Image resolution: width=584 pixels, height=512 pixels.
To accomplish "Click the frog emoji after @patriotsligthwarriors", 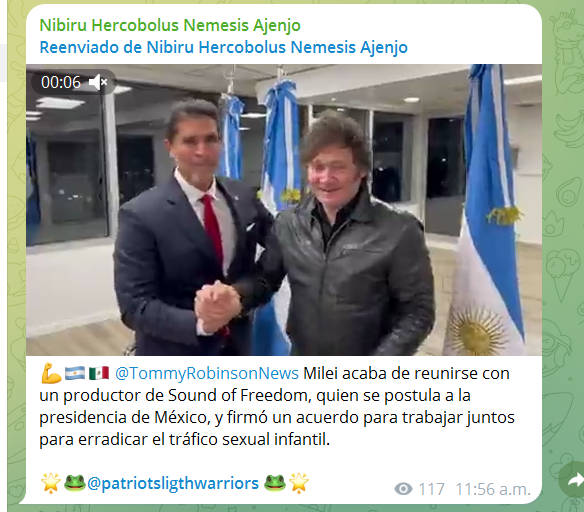I will pyautogui.click(x=275, y=483).
